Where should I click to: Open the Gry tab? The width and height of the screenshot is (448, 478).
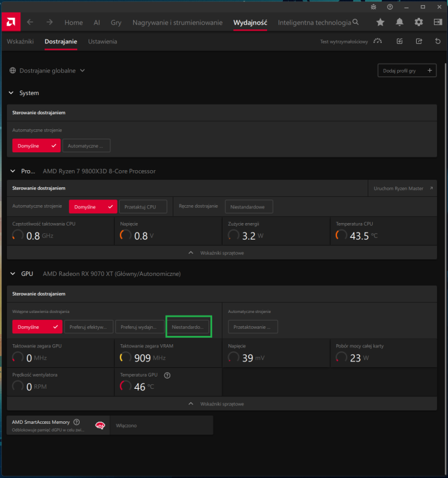click(x=116, y=22)
